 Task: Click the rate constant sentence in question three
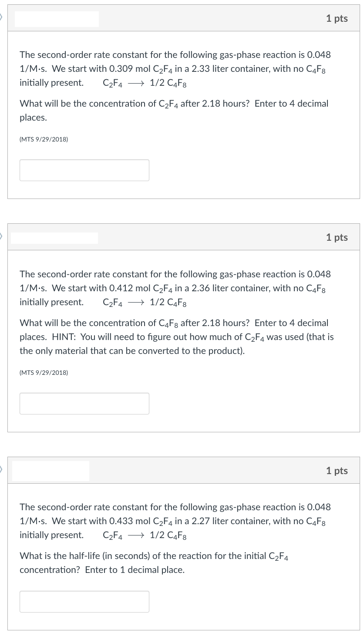(174, 507)
